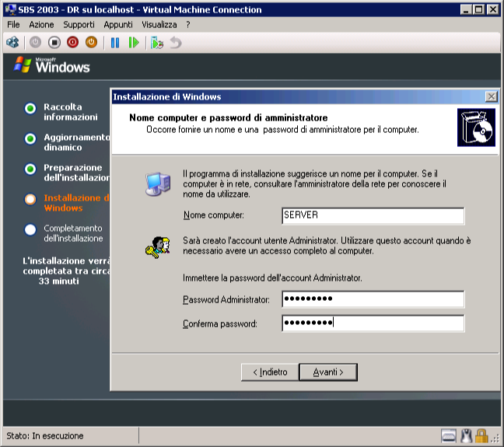This screenshot has height=447, width=504.
Task: Click the window resize grip
Action: click(x=495, y=438)
